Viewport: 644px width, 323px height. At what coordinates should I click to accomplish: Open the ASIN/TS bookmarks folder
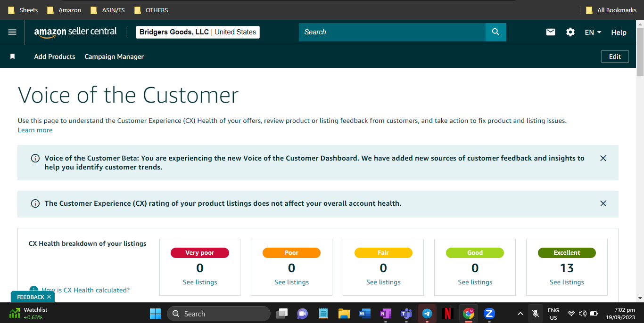107,10
